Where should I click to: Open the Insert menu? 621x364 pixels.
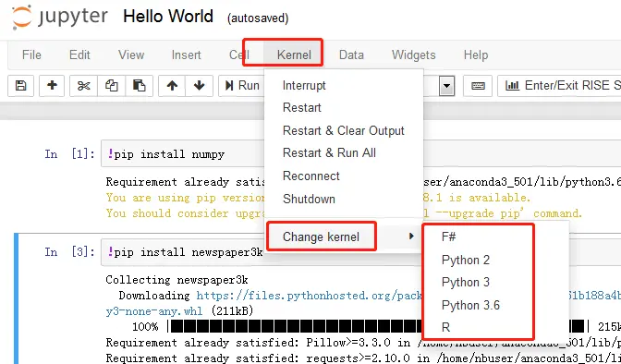click(186, 55)
